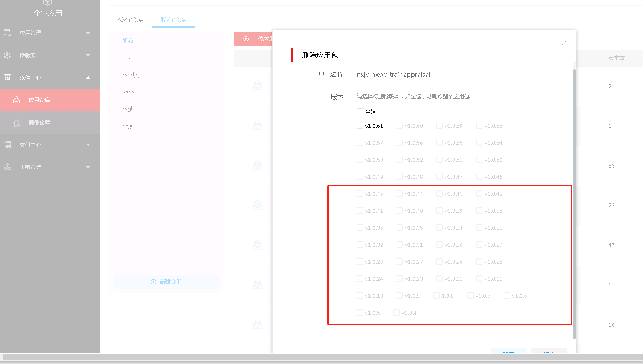Check the v1.0.45 version box
The height and width of the screenshot is (364, 643).
(360, 194)
